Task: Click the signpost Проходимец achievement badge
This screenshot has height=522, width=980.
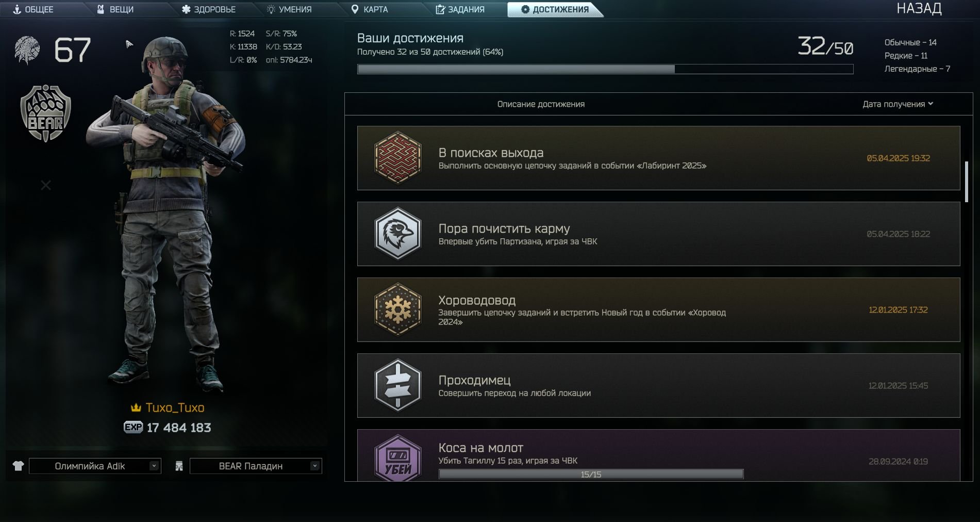Action: click(397, 385)
